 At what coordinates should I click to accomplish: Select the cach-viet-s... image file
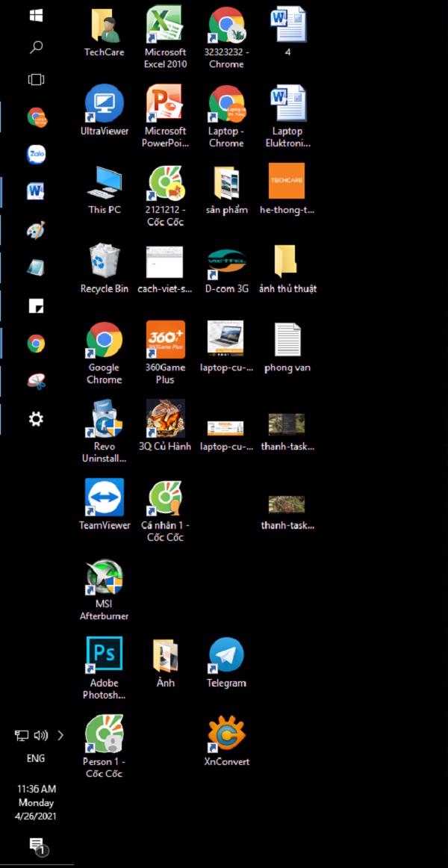coord(165,270)
